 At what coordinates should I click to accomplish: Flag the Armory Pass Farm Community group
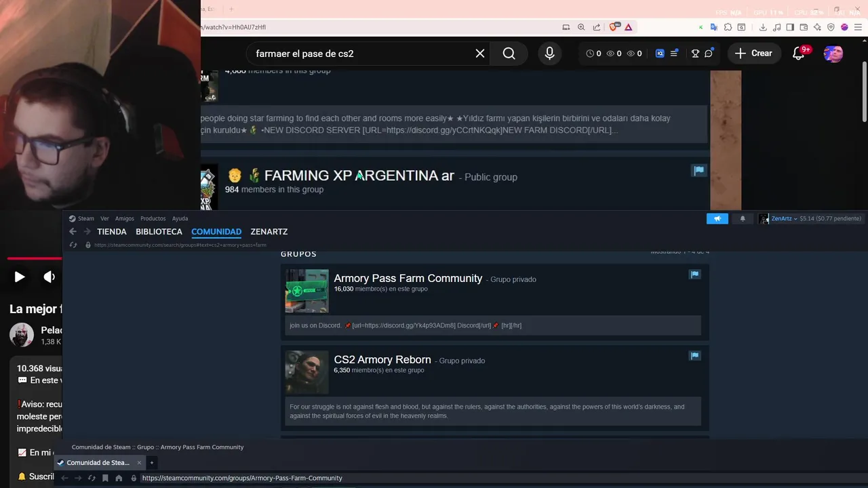pyautogui.click(x=694, y=274)
